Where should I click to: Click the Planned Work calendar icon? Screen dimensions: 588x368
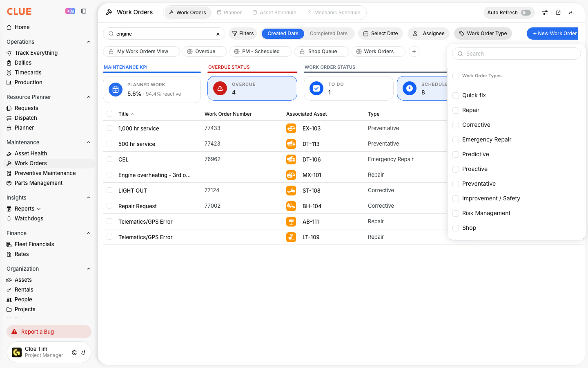point(116,90)
